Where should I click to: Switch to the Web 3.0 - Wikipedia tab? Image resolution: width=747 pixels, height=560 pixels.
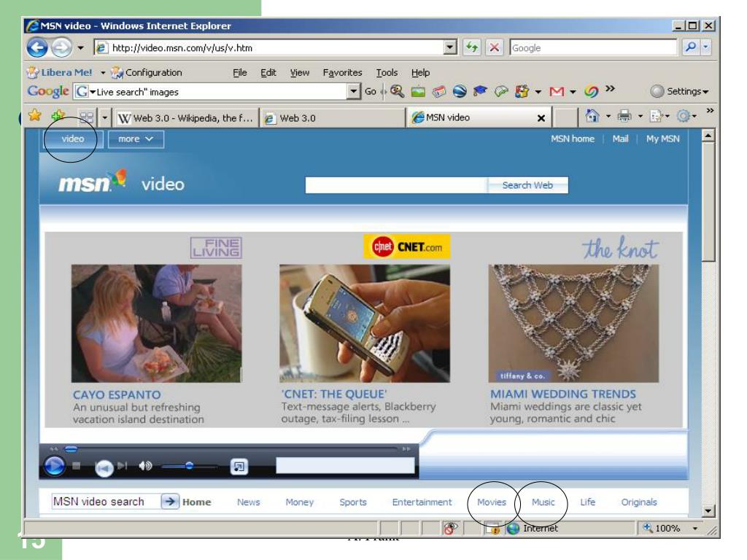pyautogui.click(x=186, y=117)
